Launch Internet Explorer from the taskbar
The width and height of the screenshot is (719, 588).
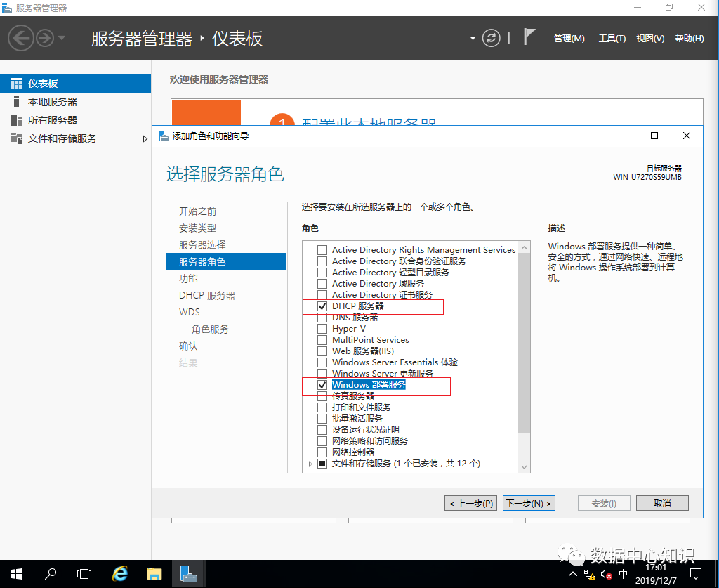click(x=119, y=574)
